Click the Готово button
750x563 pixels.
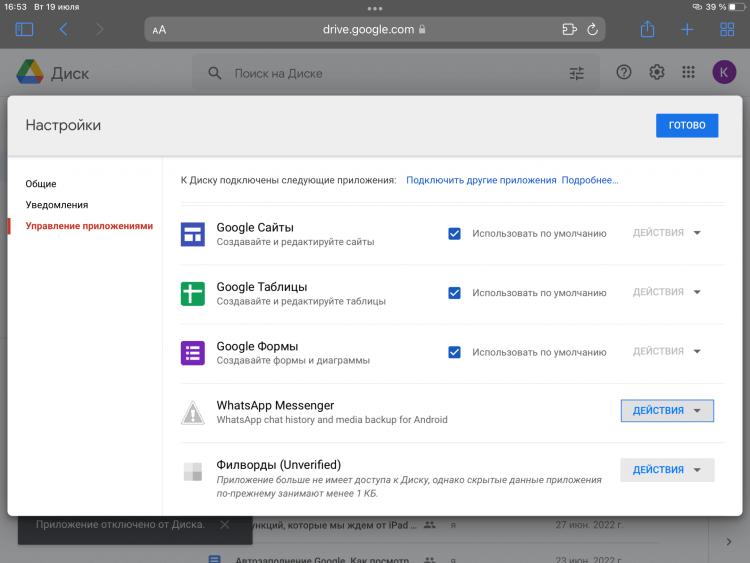point(687,125)
